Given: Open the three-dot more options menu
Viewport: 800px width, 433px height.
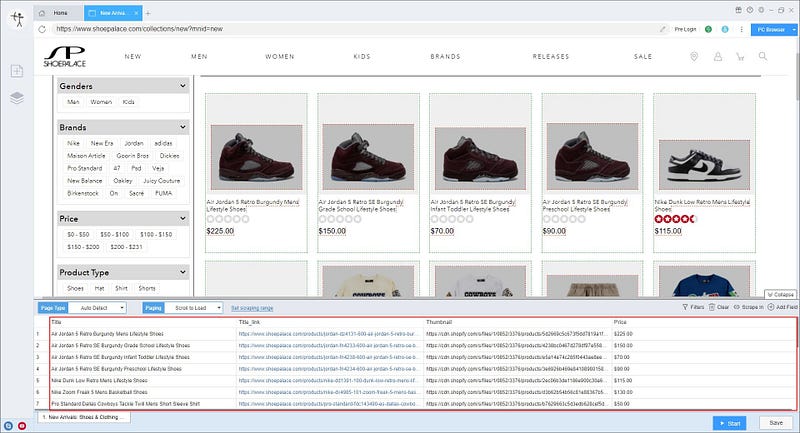Looking at the screenshot, I should point(741,29).
